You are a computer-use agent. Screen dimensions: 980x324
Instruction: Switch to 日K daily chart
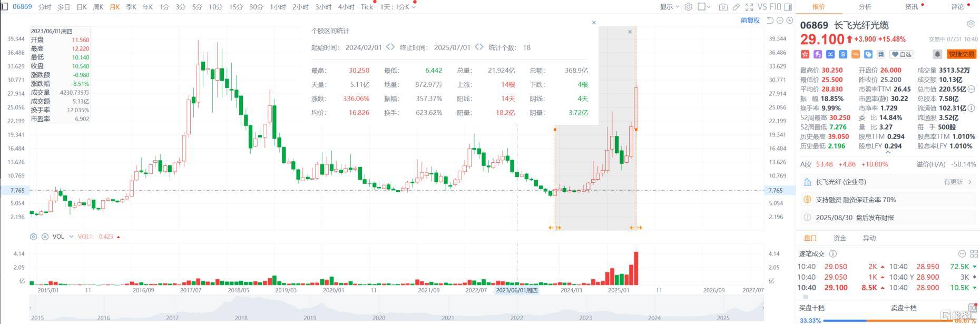click(82, 7)
